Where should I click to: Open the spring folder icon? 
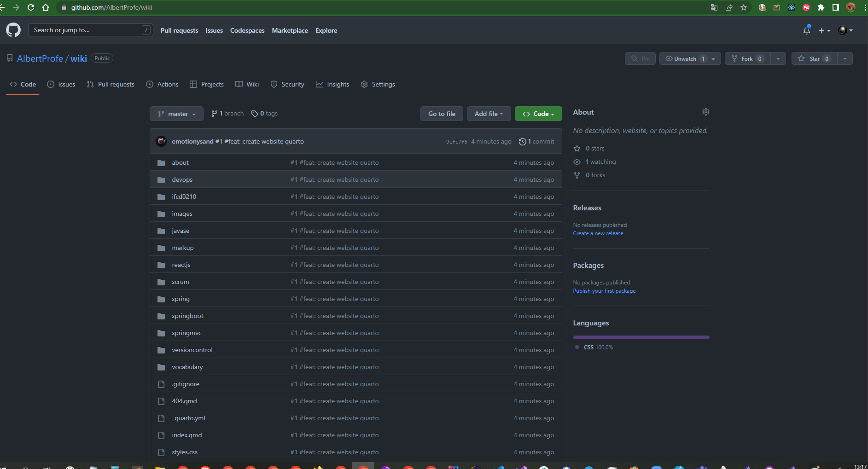point(161,299)
